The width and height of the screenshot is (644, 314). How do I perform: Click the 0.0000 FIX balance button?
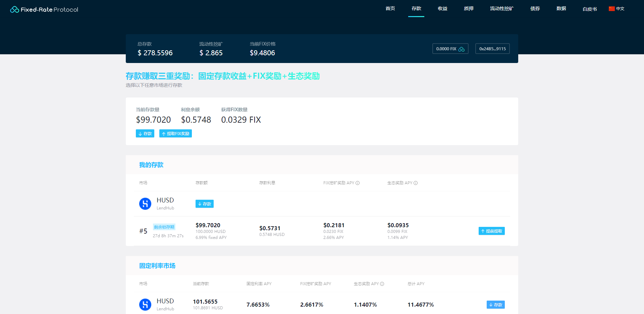450,49
